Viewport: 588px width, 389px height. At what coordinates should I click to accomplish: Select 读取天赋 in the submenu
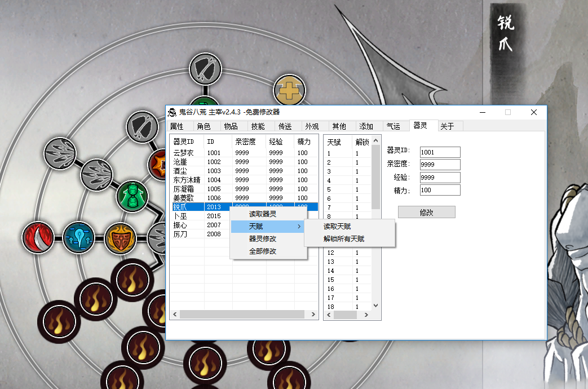pos(350,226)
